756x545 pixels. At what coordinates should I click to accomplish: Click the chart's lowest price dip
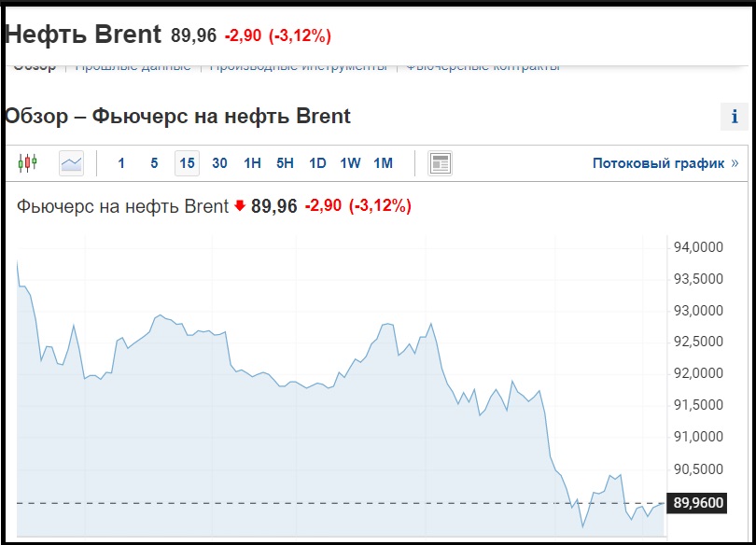[x=582, y=526]
